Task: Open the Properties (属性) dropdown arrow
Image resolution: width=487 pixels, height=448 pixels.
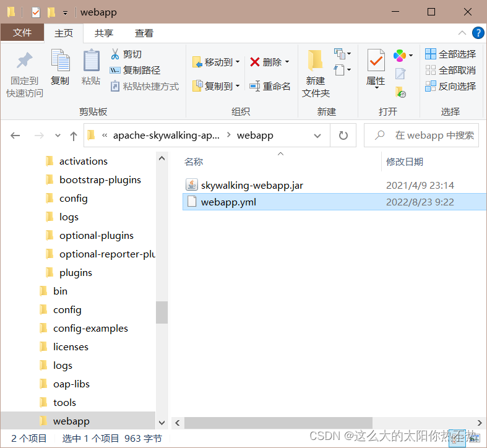Action: [376, 88]
